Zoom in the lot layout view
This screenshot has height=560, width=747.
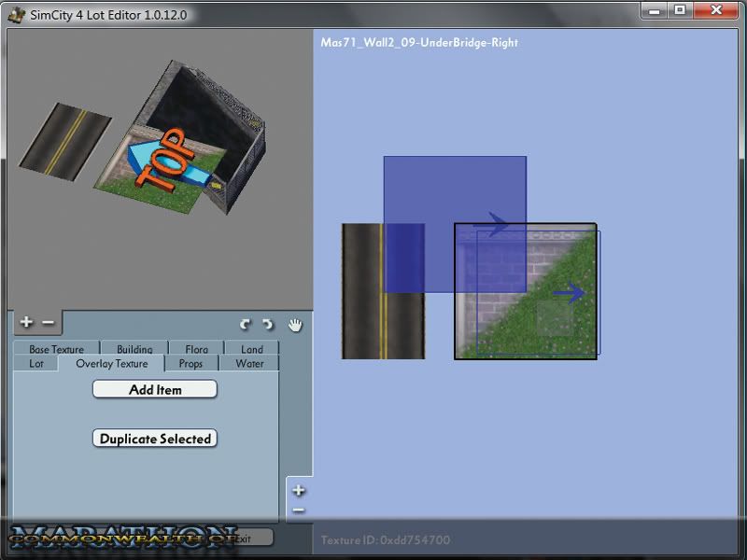299,490
